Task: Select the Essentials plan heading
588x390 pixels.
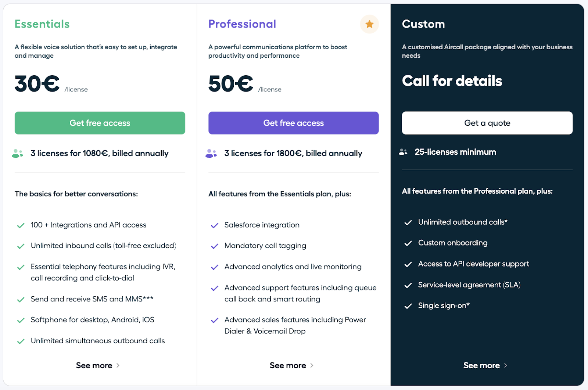Action: click(x=42, y=24)
